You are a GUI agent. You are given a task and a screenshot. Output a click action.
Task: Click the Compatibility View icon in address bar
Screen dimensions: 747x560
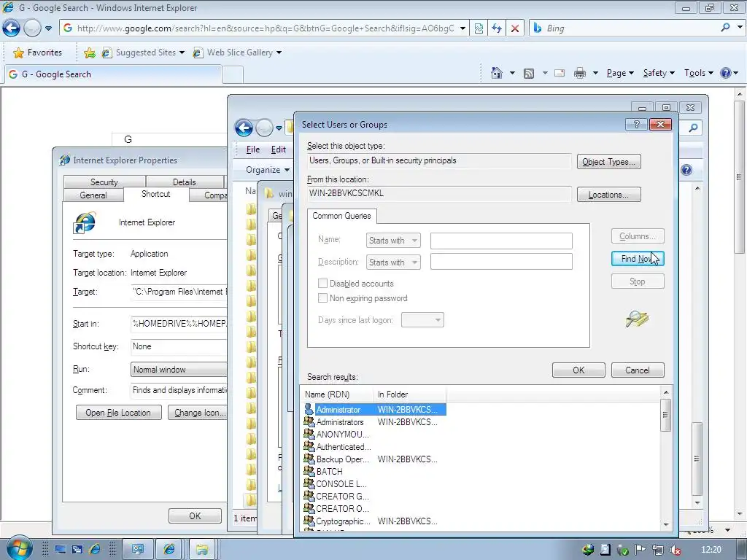click(x=479, y=28)
